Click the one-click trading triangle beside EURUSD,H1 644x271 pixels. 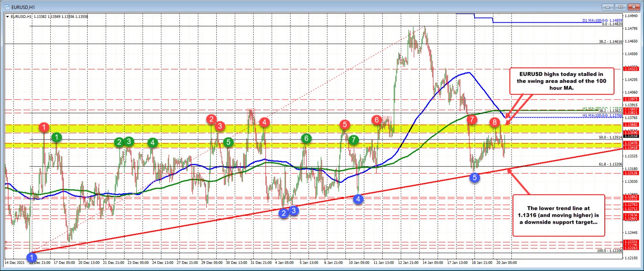click(x=7, y=17)
